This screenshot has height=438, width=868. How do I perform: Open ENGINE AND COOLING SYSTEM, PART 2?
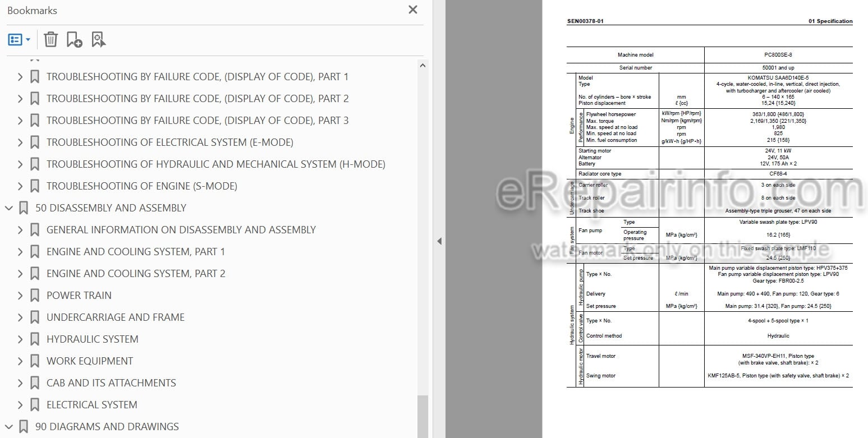click(136, 274)
